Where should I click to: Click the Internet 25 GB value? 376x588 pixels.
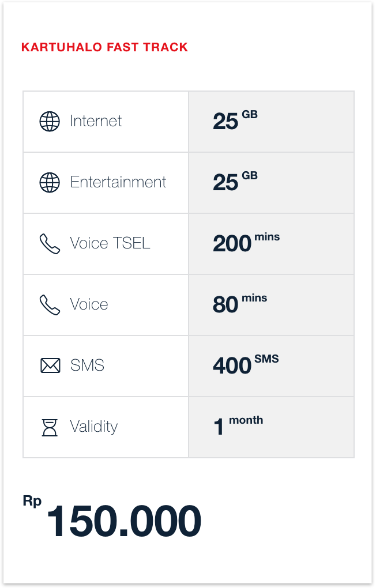235,120
